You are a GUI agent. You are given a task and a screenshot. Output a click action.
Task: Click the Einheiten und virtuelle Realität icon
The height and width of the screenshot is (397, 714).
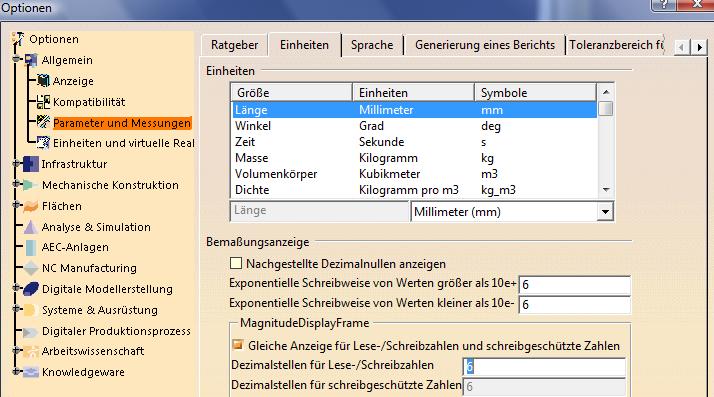click(x=43, y=143)
